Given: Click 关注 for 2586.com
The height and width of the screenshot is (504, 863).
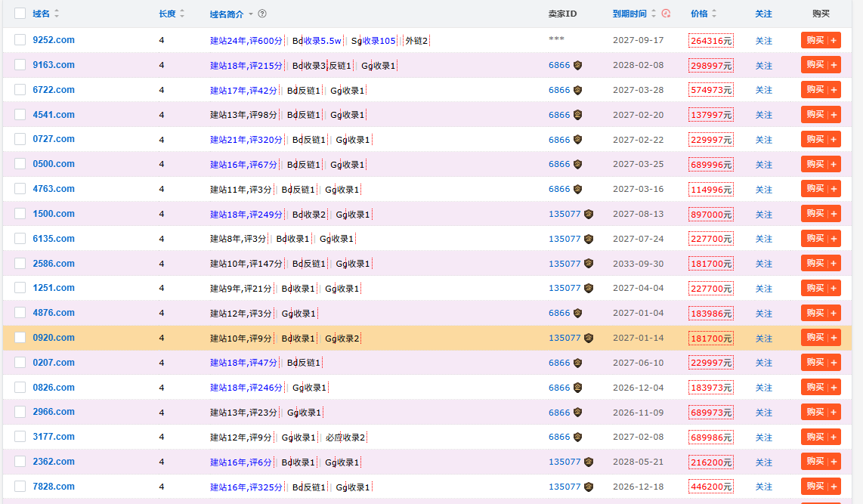Looking at the screenshot, I should [763, 264].
